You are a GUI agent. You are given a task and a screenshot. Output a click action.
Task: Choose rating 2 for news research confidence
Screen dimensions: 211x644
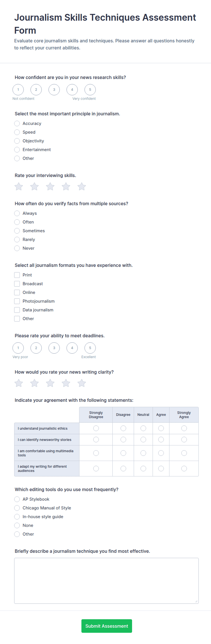(36, 90)
